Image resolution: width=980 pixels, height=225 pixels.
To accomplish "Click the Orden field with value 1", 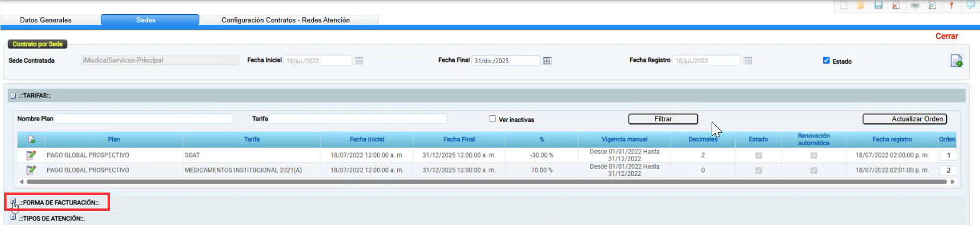I will pyautogui.click(x=948, y=155).
